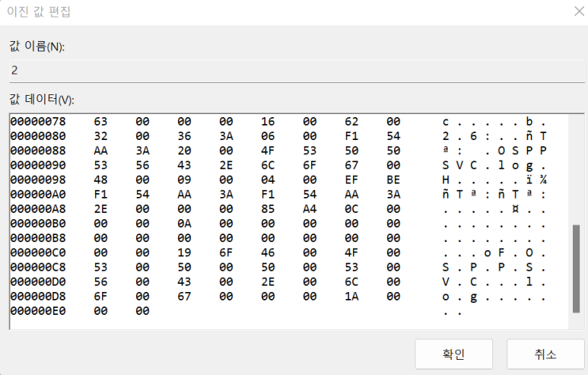
Task: Select byte 20 in row 00000088
Action: pos(184,151)
